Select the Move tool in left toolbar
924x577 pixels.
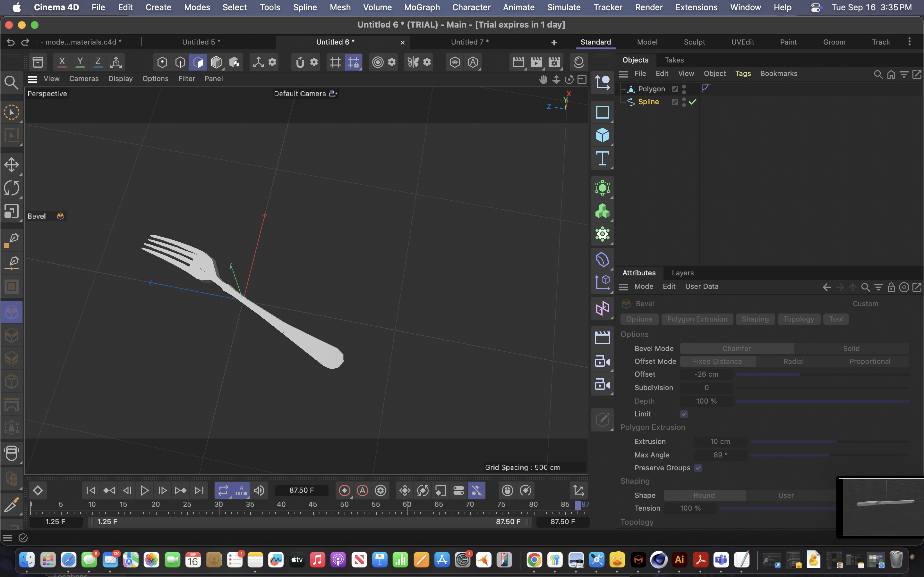12,165
